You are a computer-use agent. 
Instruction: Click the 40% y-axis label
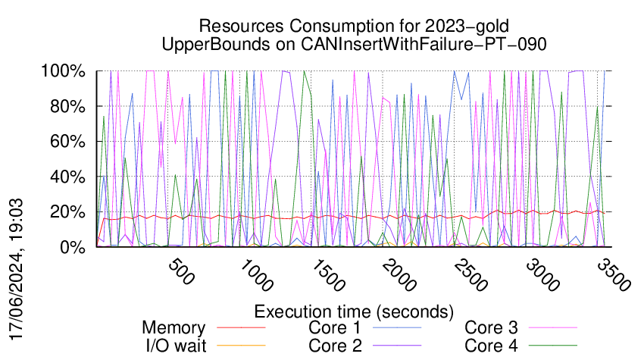67,177
